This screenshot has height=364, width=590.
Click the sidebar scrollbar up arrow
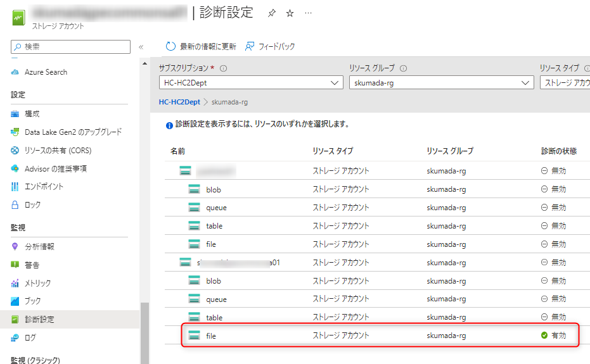[x=145, y=63]
